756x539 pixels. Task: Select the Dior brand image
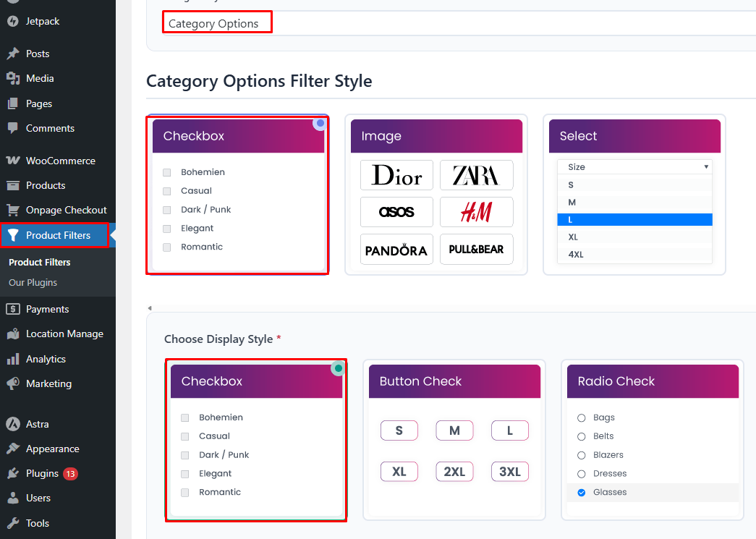[x=396, y=175]
